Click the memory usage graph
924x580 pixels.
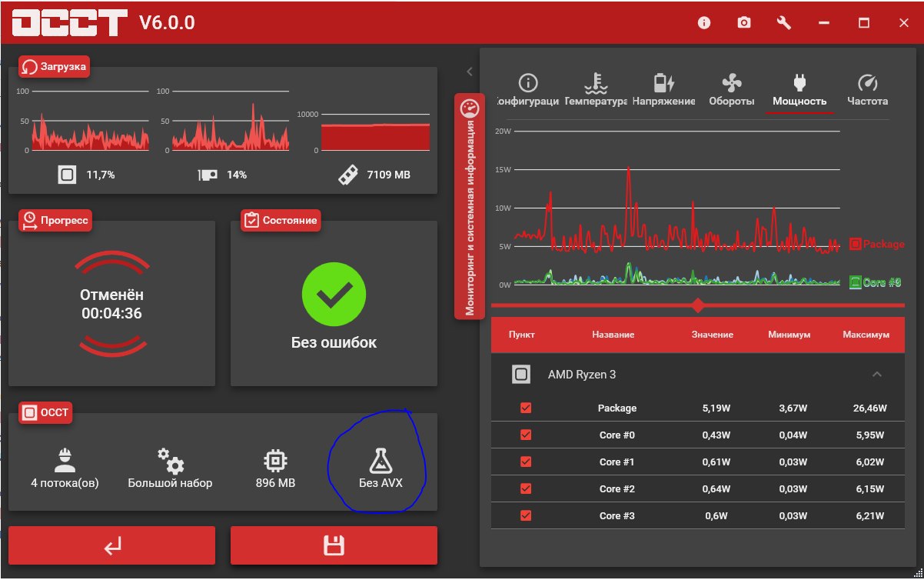coord(375,132)
